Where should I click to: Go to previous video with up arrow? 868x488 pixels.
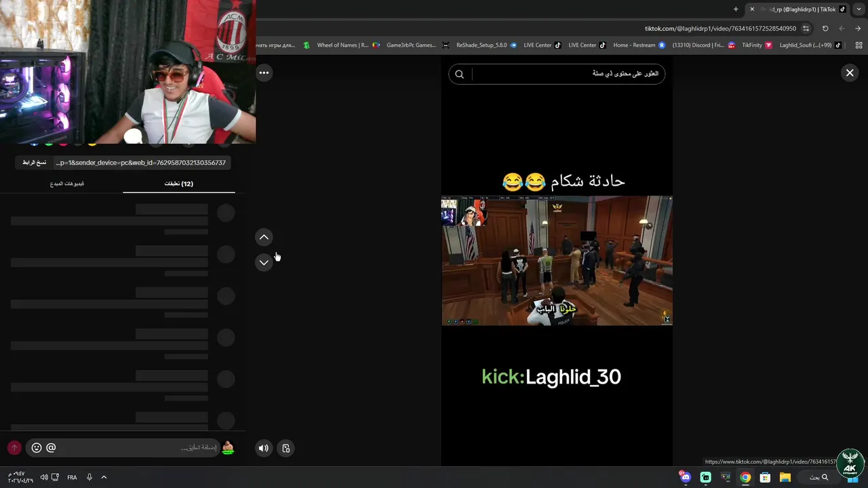(x=264, y=237)
